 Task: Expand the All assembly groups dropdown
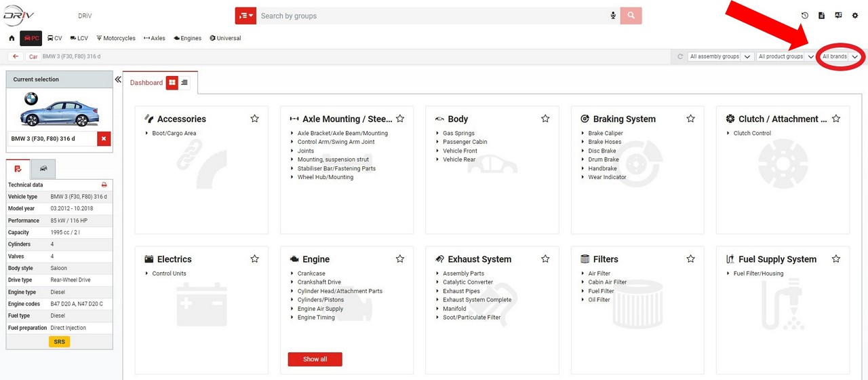click(719, 57)
